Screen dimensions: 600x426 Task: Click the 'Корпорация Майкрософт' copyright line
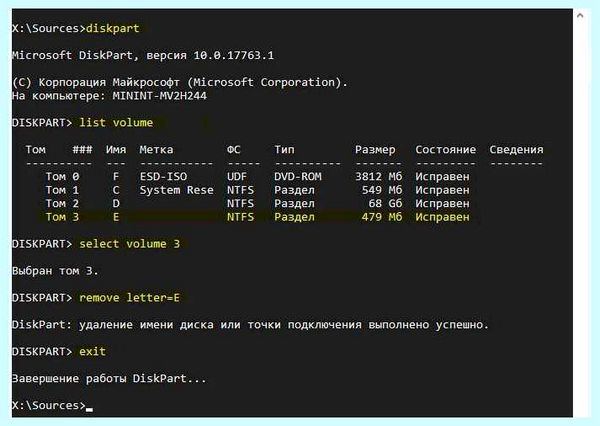180,82
